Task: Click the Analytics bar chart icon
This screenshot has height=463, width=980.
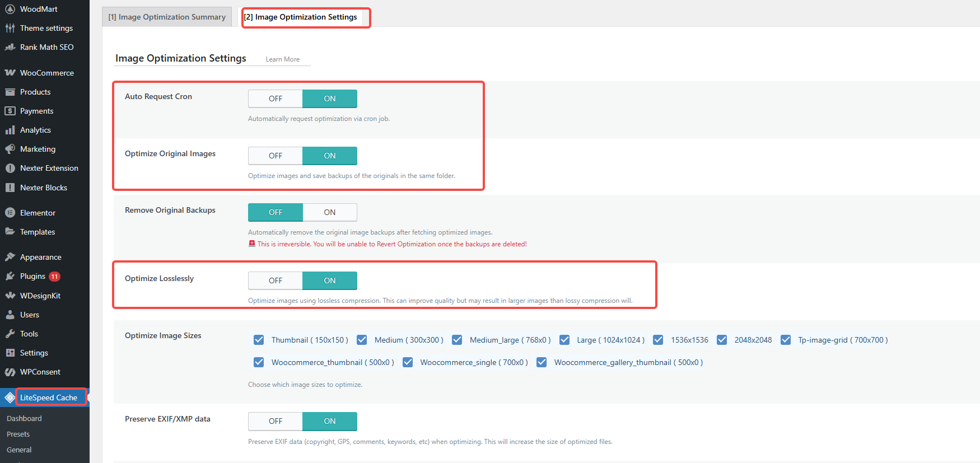Action: [x=10, y=130]
